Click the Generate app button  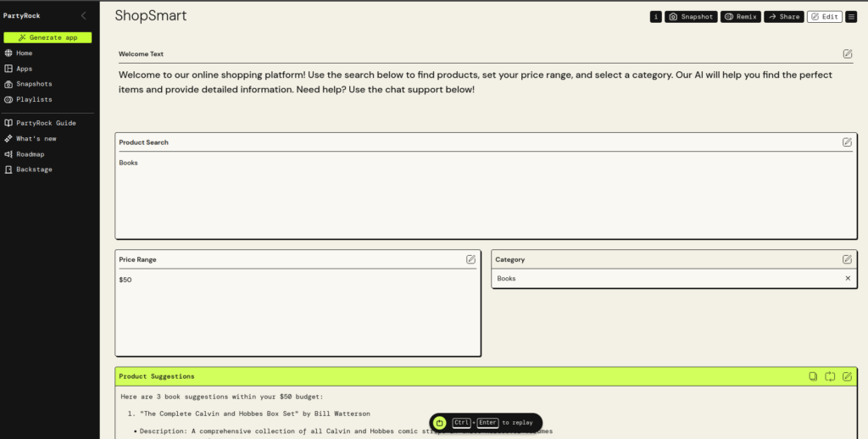click(x=47, y=37)
